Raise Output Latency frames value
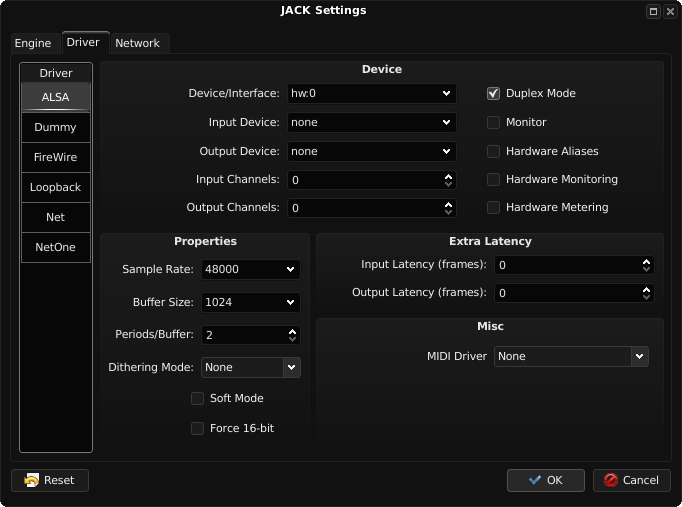 (x=646, y=289)
